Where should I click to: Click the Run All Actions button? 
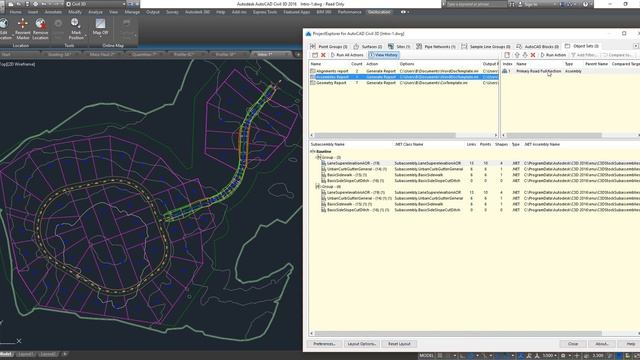coord(347,55)
